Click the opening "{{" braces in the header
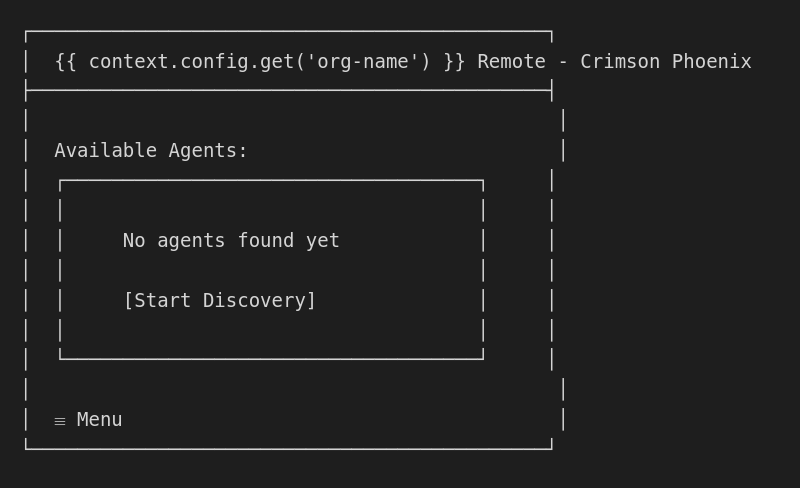 pos(65,62)
